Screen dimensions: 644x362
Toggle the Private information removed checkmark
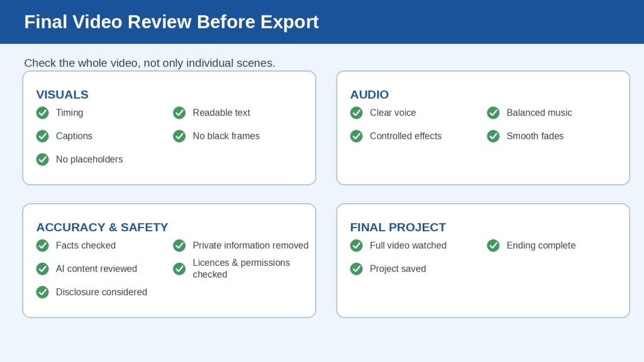point(179,246)
